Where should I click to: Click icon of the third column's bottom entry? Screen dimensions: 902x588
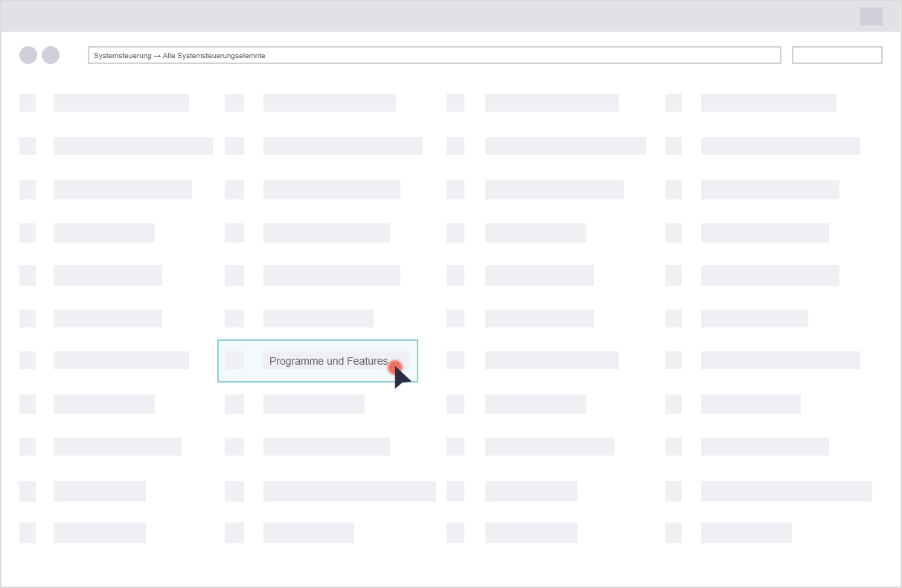click(455, 533)
